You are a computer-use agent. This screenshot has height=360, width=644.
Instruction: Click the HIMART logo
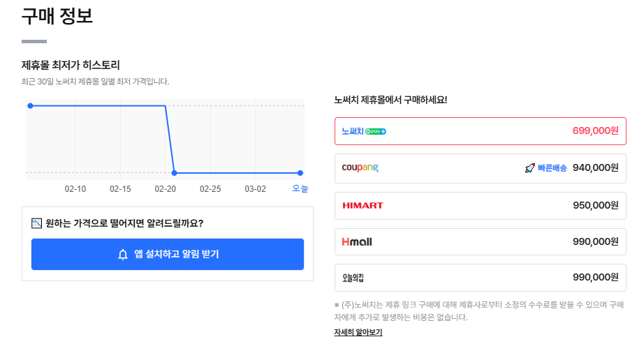363,205
